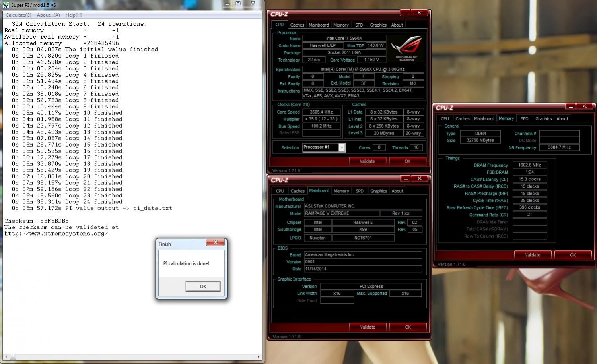597x364 pixels.
Task: Click the NB Frequency value 3004.7 MHz
Action: [x=559, y=147]
